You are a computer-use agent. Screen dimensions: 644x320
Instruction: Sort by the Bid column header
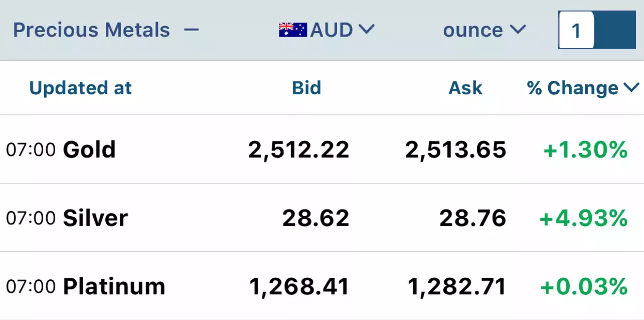(306, 88)
